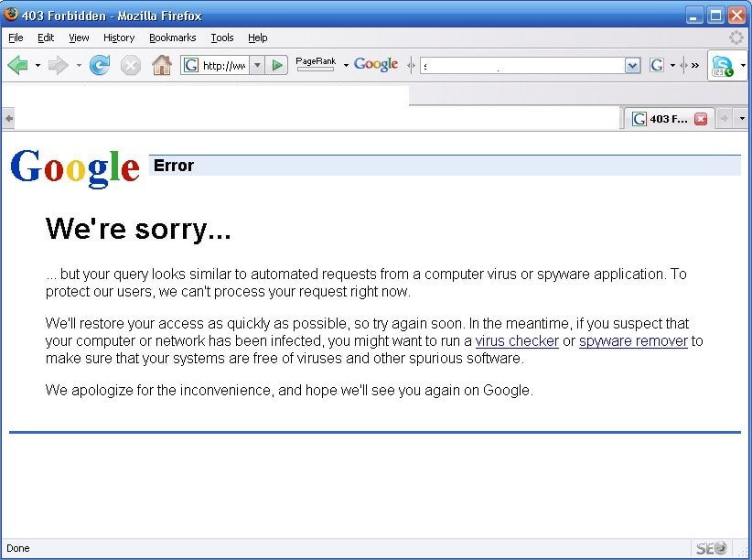The width and height of the screenshot is (752, 560).
Task: Go back with the green Back arrow
Action: coord(17,65)
